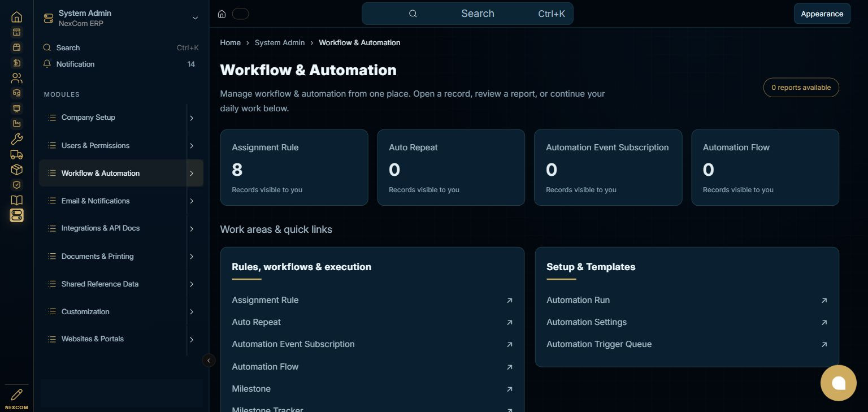Viewport: 868px width, 412px height.
Task: Expand Company Setup via its chevron
Action: point(192,118)
